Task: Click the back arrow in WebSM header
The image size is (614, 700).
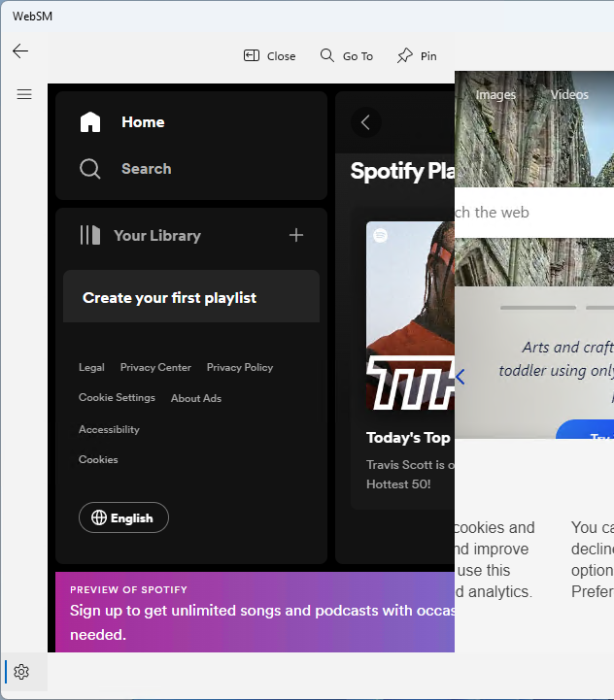Action: click(20, 51)
